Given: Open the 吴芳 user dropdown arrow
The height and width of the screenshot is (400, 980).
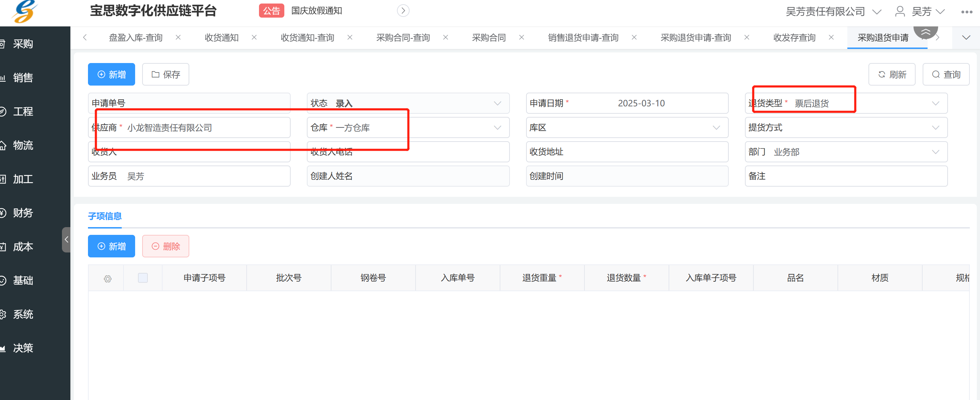Looking at the screenshot, I should [x=940, y=12].
